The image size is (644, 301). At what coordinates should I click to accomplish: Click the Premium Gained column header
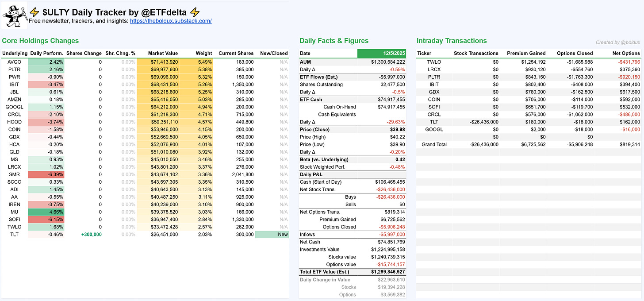pyautogui.click(x=526, y=53)
